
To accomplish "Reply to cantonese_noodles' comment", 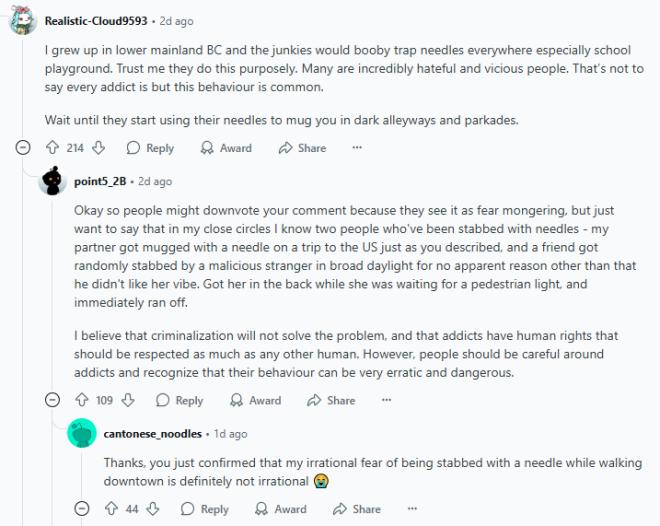I will point(204,509).
